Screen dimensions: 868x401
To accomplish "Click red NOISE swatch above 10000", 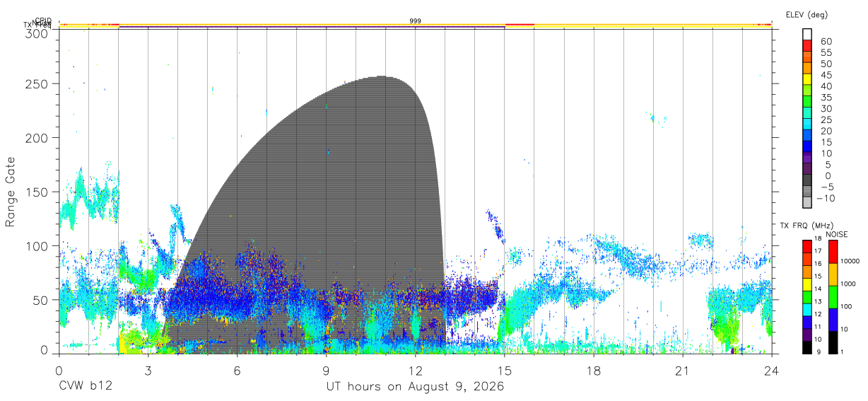I will [833, 252].
